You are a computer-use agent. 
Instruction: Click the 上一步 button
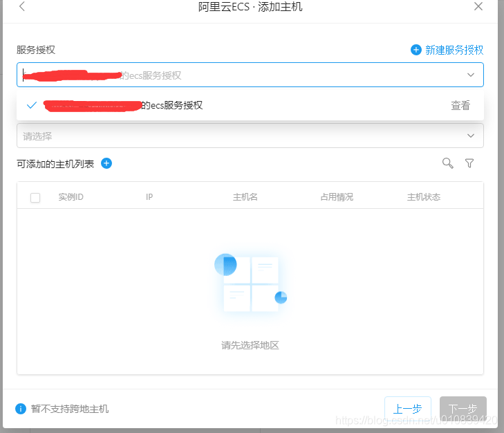408,409
